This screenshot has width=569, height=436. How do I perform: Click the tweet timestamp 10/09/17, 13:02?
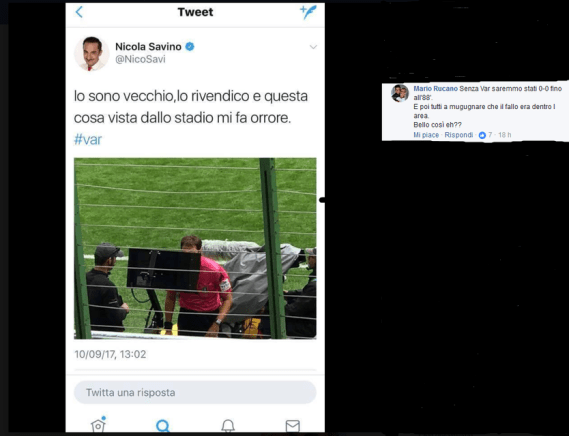click(110, 354)
